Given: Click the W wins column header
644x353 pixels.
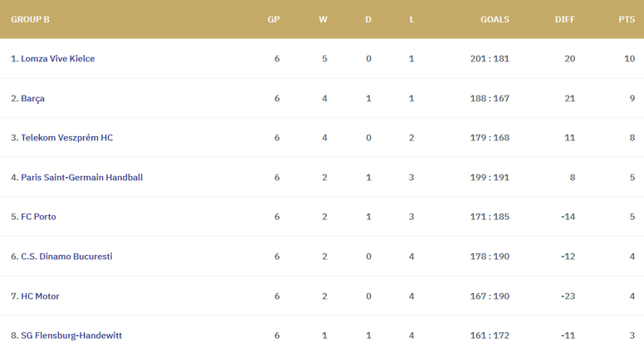Looking at the screenshot, I should [323, 19].
